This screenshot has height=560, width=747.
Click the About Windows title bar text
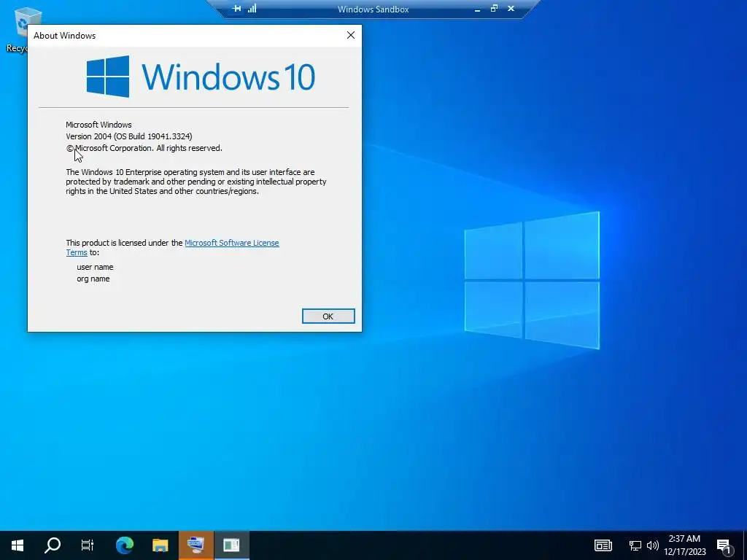64,36
